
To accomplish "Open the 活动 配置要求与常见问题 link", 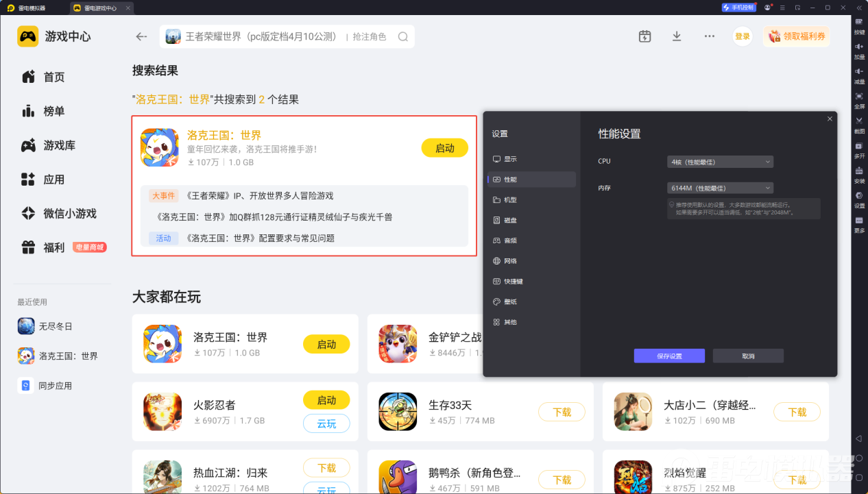I will coord(260,238).
